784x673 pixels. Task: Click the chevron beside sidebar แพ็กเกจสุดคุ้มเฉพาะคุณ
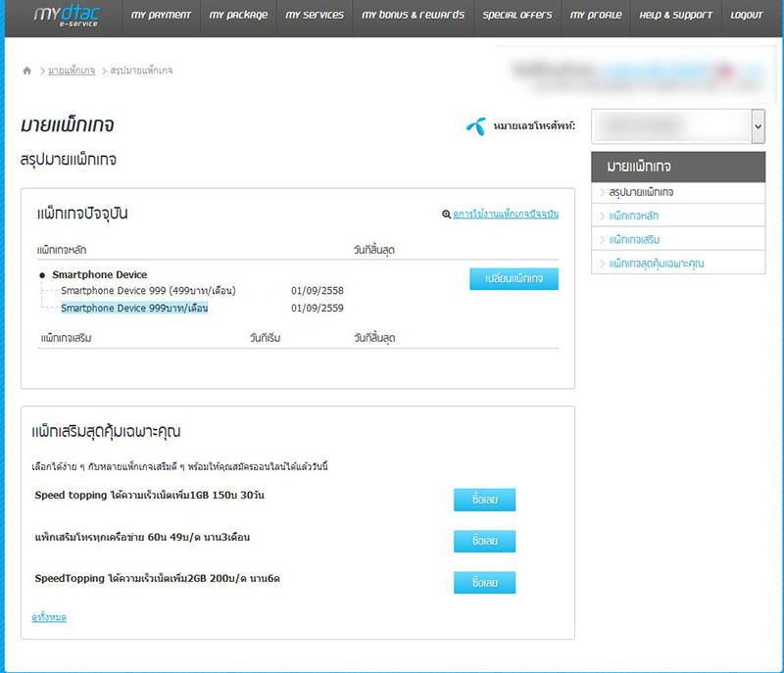(x=602, y=264)
